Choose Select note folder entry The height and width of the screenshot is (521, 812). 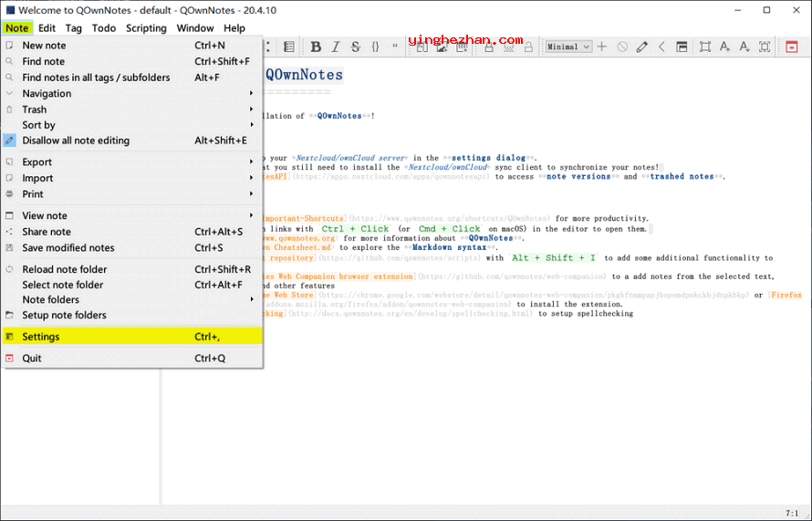(x=132, y=285)
